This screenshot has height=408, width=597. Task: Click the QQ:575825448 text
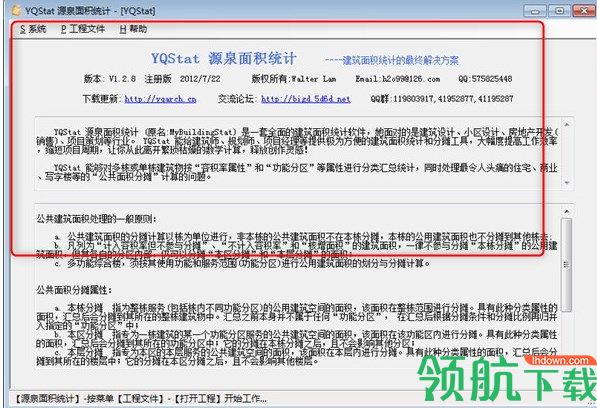[485, 79]
